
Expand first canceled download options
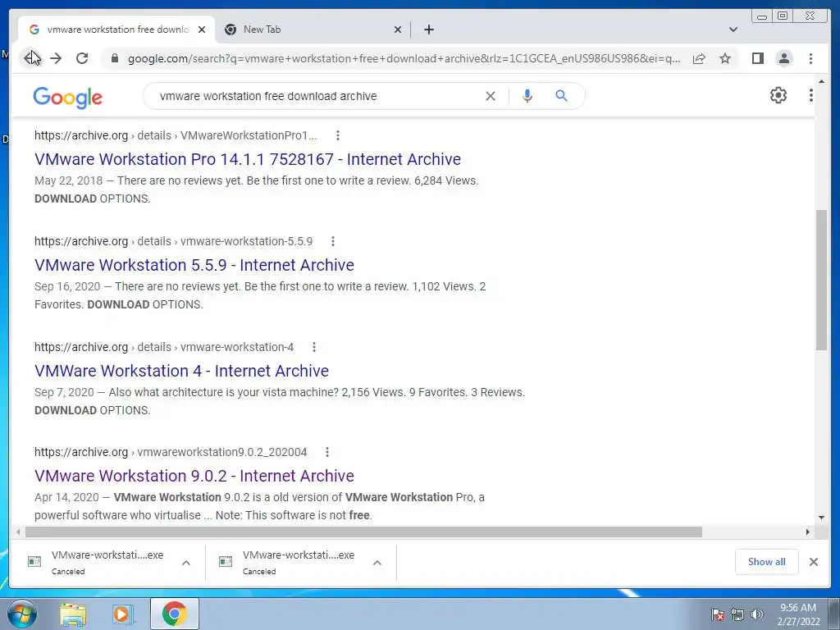click(186, 563)
